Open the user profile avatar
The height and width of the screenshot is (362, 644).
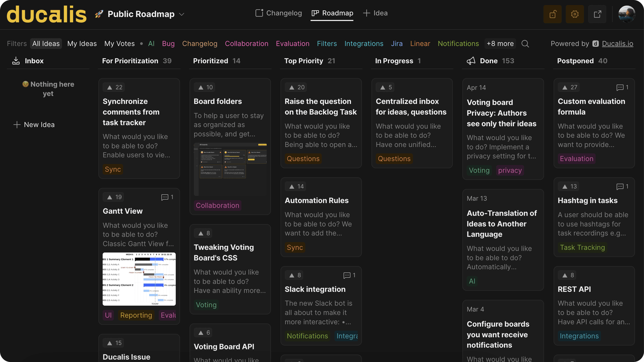point(627,14)
